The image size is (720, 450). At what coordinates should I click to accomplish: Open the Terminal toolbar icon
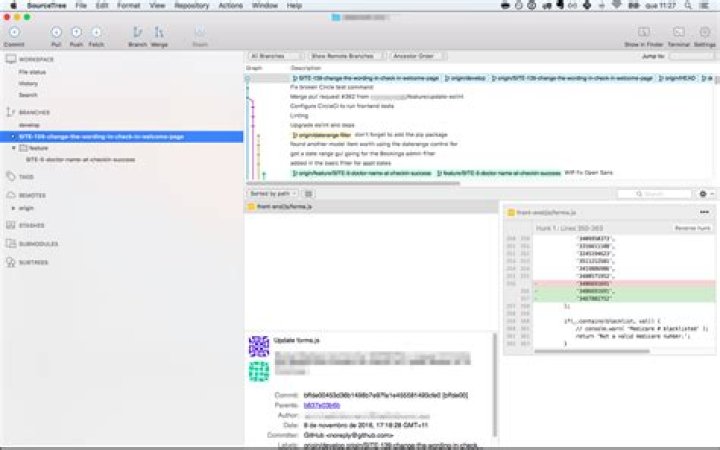679,32
